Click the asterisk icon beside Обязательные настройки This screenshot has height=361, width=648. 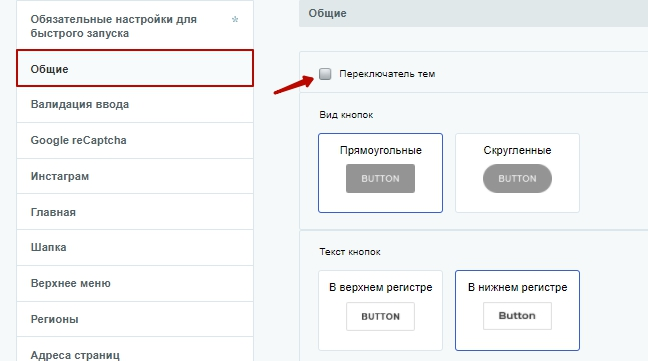235,19
